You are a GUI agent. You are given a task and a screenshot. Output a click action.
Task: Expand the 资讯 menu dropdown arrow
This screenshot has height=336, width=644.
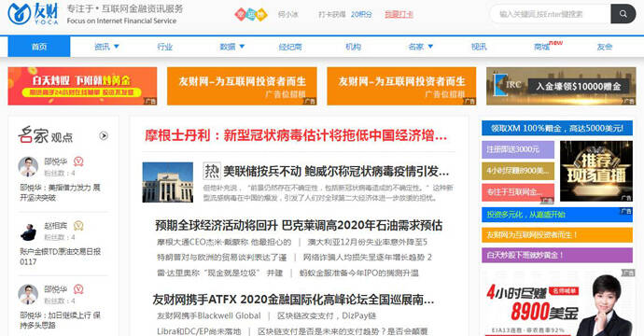[x=117, y=47]
